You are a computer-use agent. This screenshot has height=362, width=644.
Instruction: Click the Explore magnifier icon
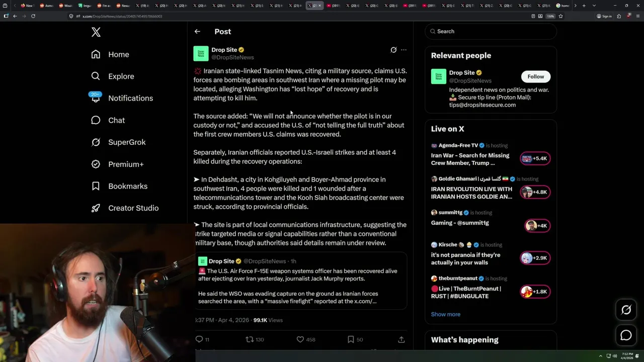[96, 76]
